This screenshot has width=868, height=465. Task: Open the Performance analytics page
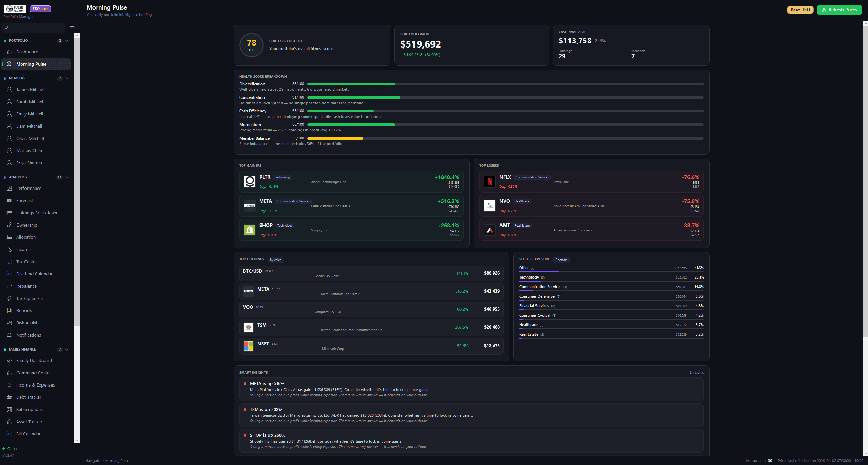pos(29,188)
